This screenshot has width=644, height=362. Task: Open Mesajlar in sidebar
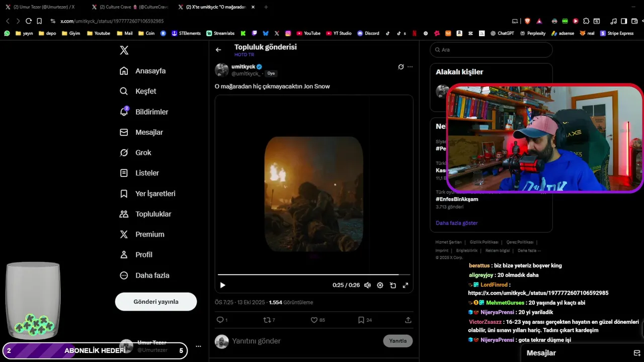[x=141, y=132]
